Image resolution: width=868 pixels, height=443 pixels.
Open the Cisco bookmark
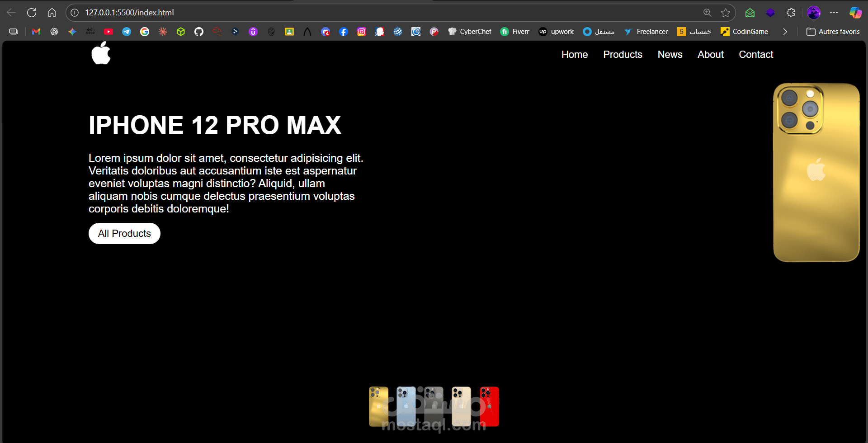[x=90, y=32]
